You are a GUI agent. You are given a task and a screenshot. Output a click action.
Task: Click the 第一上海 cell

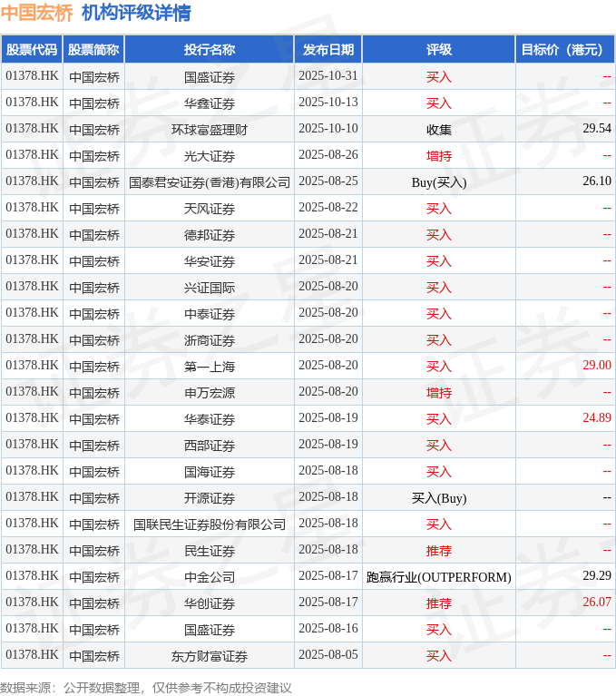click(210, 367)
